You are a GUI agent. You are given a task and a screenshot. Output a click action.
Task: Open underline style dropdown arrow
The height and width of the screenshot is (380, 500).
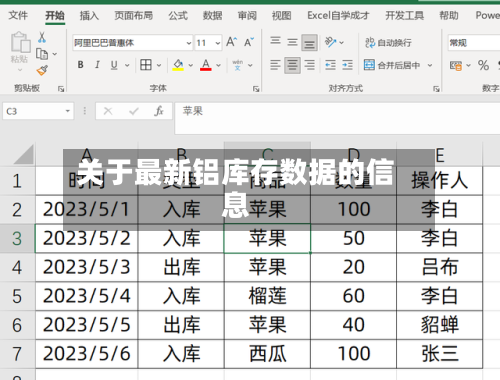(x=127, y=65)
